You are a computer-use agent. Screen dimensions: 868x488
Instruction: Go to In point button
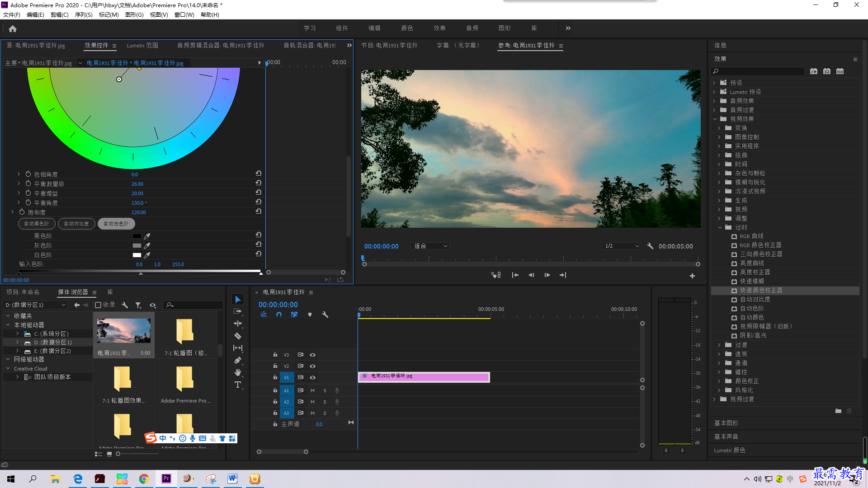[x=515, y=275]
